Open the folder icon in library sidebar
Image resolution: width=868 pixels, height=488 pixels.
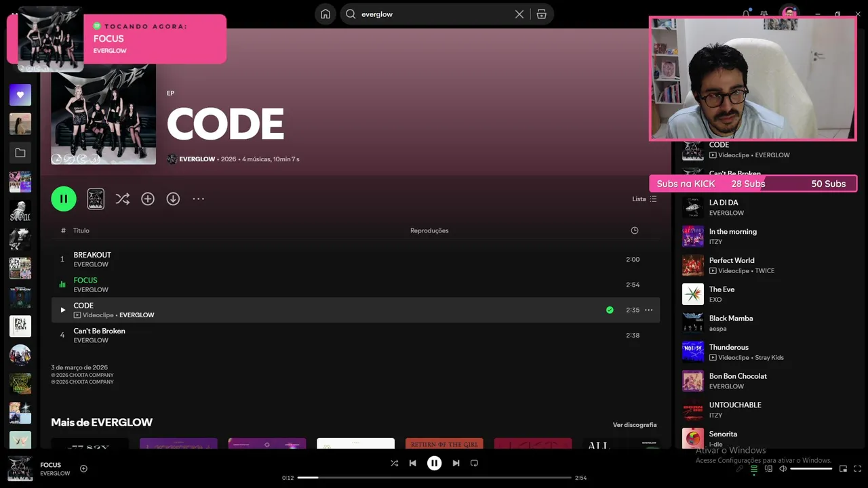(x=20, y=153)
